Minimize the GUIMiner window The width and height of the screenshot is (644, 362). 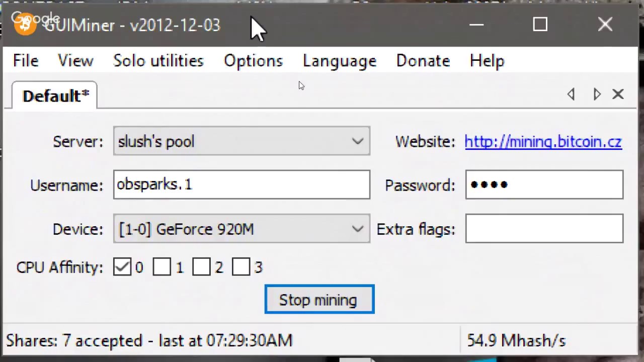pyautogui.click(x=476, y=25)
